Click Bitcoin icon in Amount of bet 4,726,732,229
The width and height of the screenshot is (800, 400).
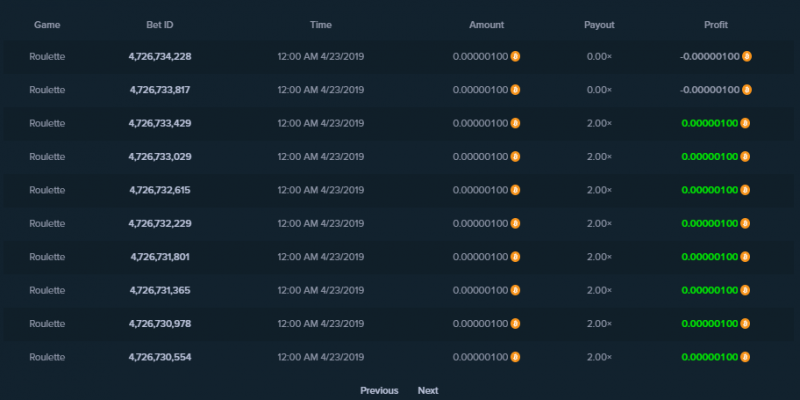pos(515,223)
